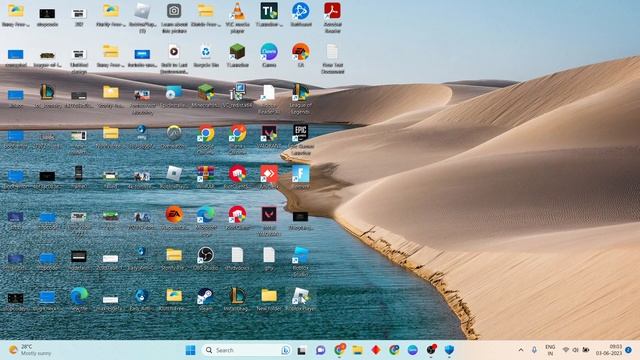
Task: Open Task View on the taskbar
Action: point(302,350)
